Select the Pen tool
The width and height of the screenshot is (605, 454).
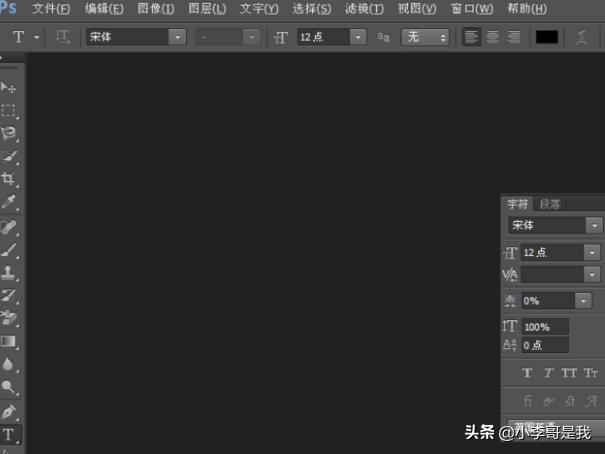(9, 411)
